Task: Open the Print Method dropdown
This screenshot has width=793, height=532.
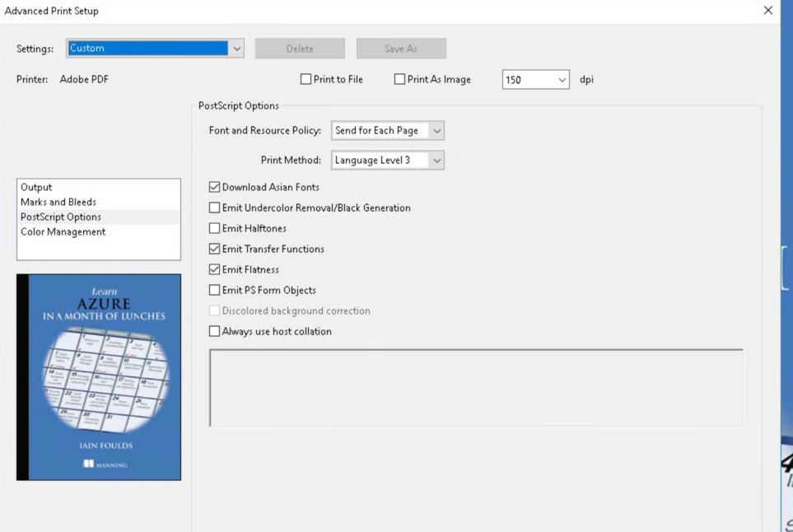Action: click(437, 160)
